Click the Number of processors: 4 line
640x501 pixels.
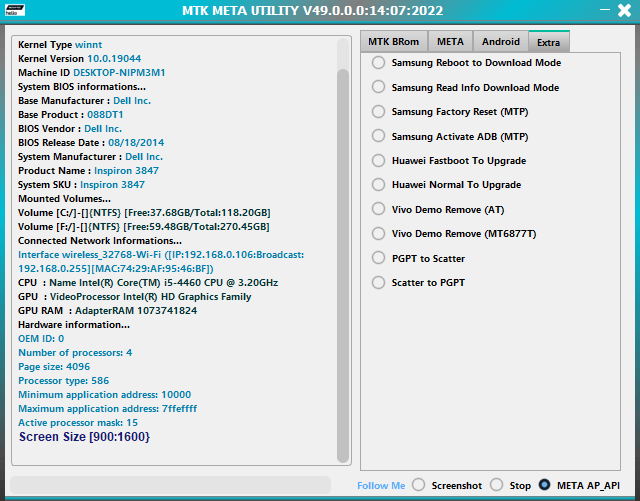coord(75,353)
